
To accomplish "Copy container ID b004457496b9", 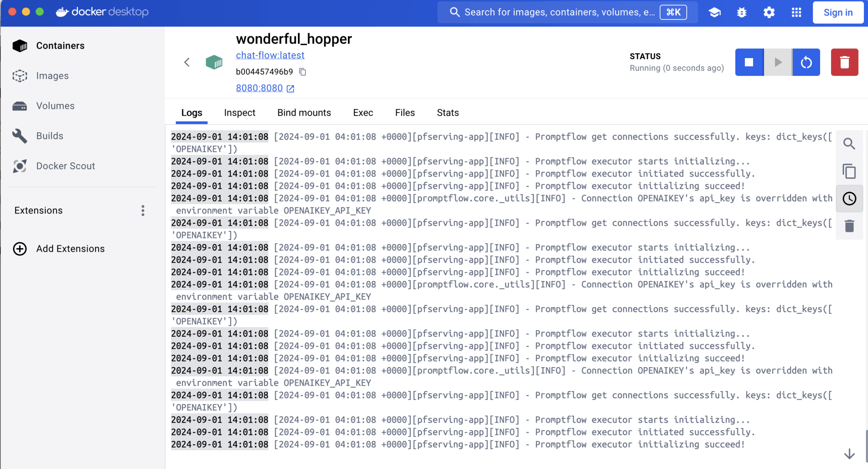I will tap(303, 72).
